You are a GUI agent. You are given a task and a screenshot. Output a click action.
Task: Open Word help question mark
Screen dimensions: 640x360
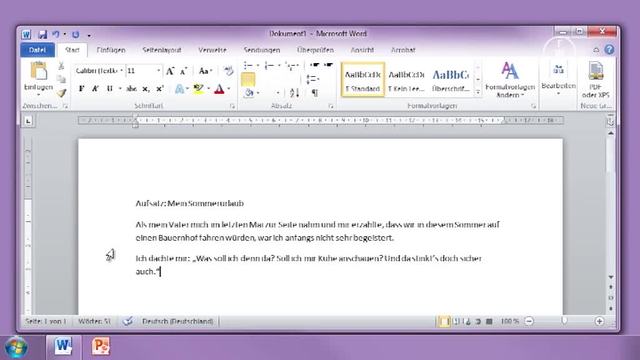609,50
